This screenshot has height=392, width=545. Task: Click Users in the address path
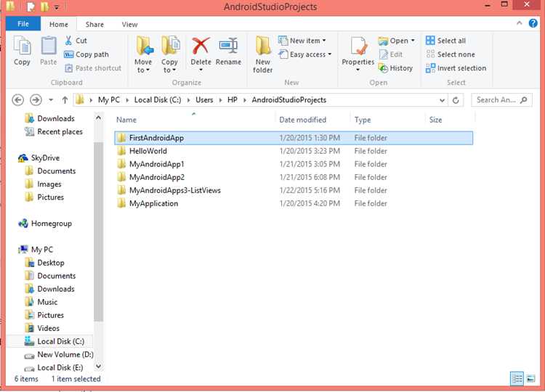coord(204,100)
